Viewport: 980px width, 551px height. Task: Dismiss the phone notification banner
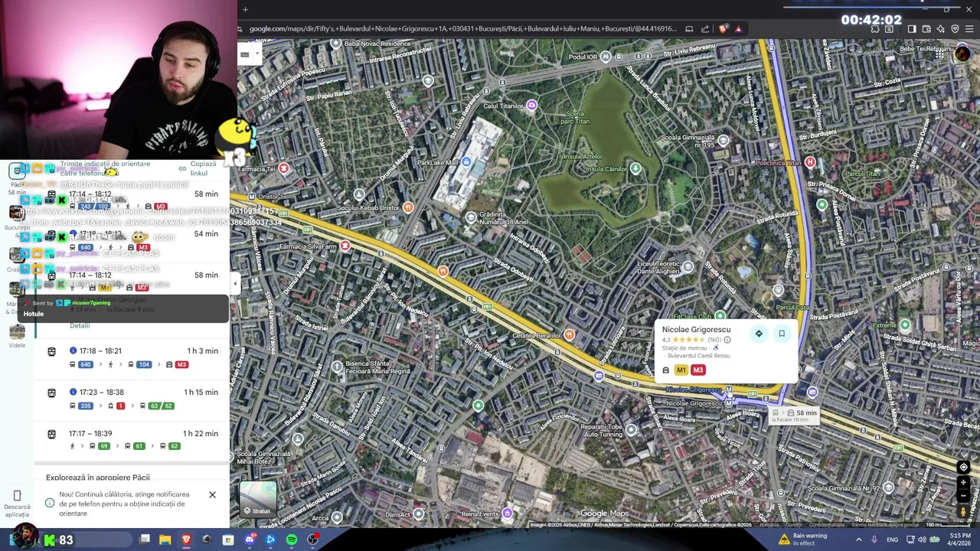click(x=212, y=494)
